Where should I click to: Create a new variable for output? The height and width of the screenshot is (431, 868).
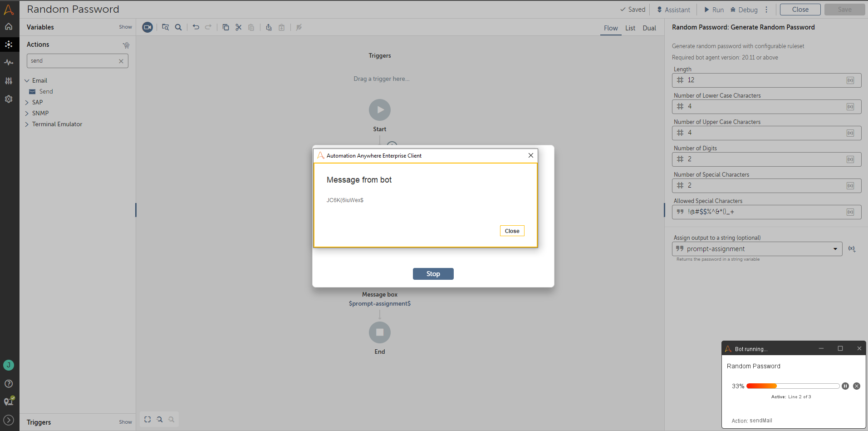[x=852, y=249]
